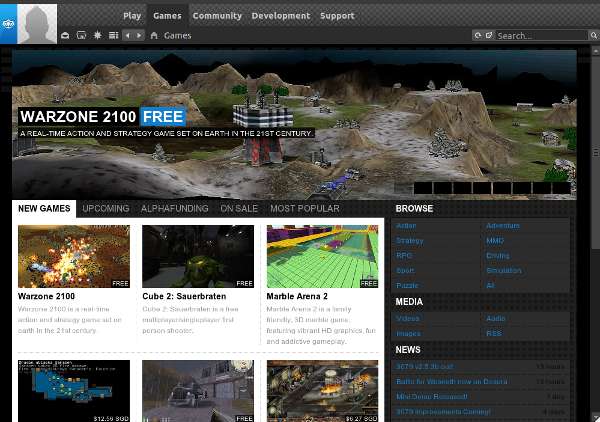Browse the Action genre link
The width and height of the screenshot is (600, 422).
pos(406,226)
